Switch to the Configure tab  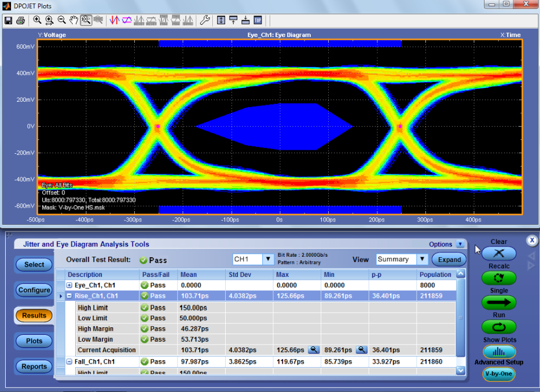click(34, 290)
